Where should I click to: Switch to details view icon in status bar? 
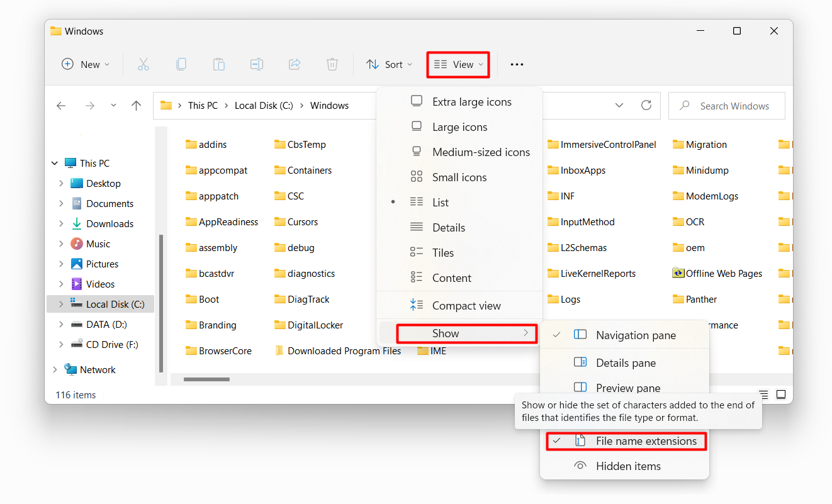click(763, 395)
